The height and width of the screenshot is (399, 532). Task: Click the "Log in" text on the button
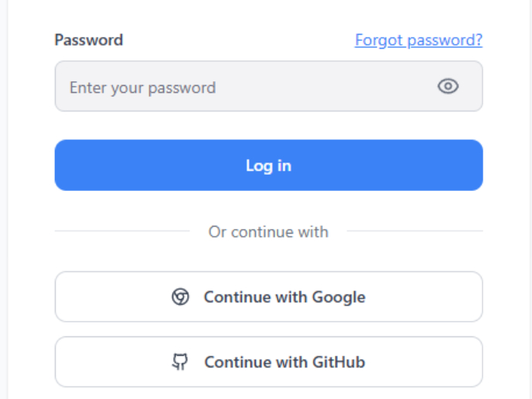tap(268, 165)
